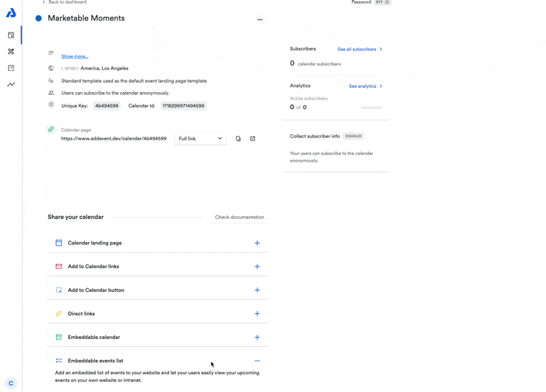The image size is (546, 392).
Task: Click the Calendar Id value 1718299971494599
Action: [x=184, y=106]
